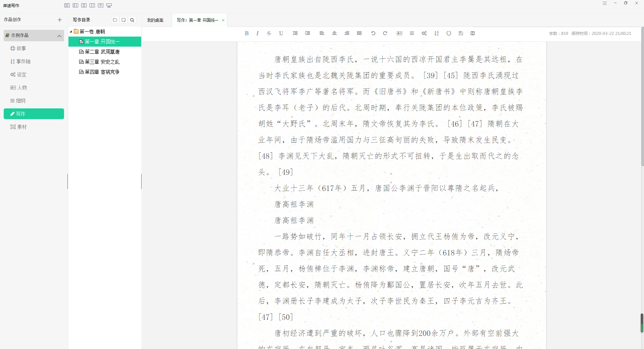This screenshot has width=644, height=349.
Task: Click the save icon in the editor toolbar
Action: pos(461,33)
